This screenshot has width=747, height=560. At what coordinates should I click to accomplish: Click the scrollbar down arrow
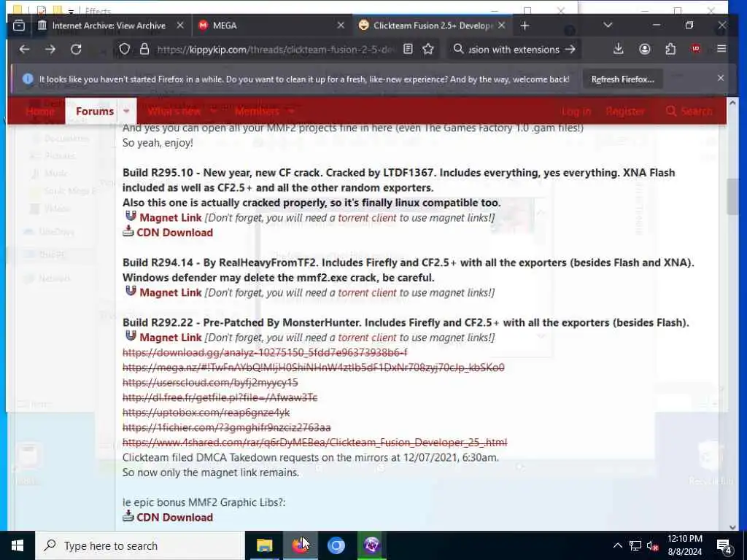tap(732, 526)
